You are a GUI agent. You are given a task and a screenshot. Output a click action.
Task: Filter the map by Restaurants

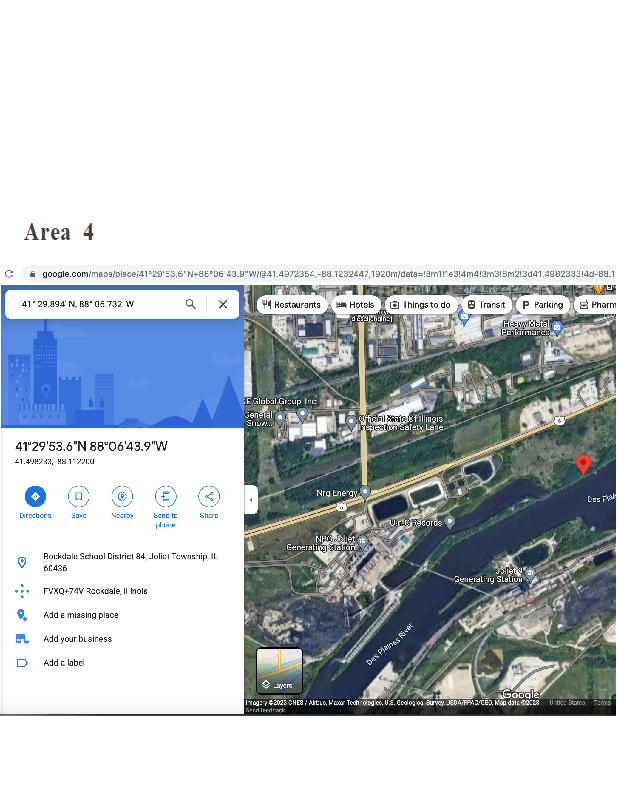tap(291, 305)
